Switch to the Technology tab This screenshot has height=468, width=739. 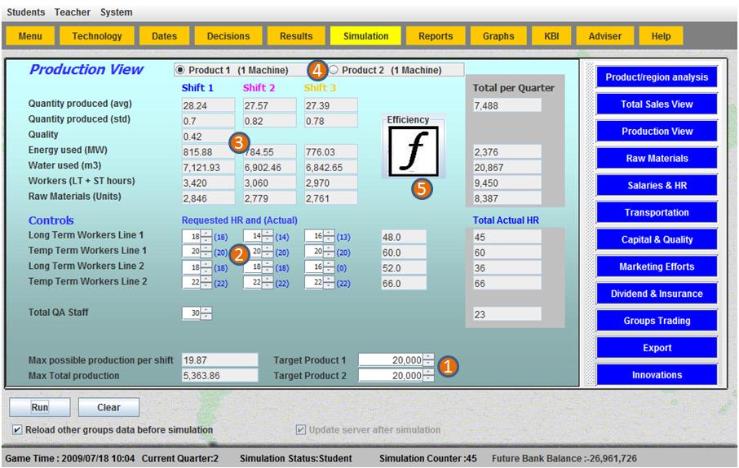pyautogui.click(x=96, y=36)
